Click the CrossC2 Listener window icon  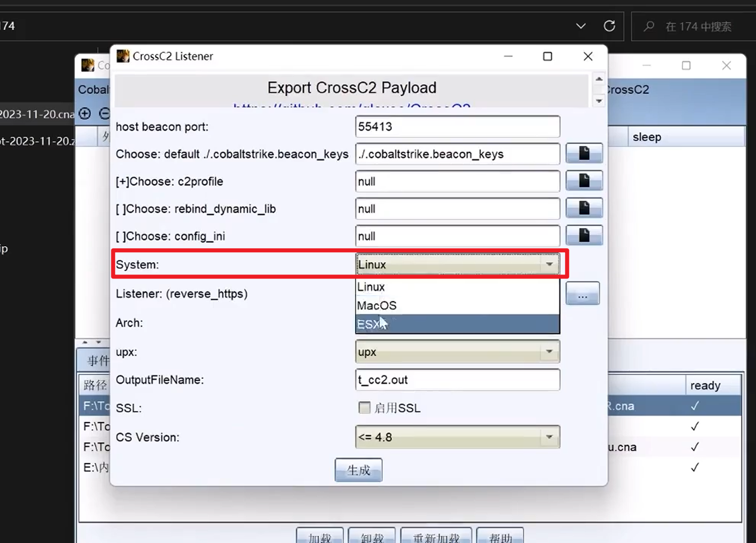pos(123,56)
